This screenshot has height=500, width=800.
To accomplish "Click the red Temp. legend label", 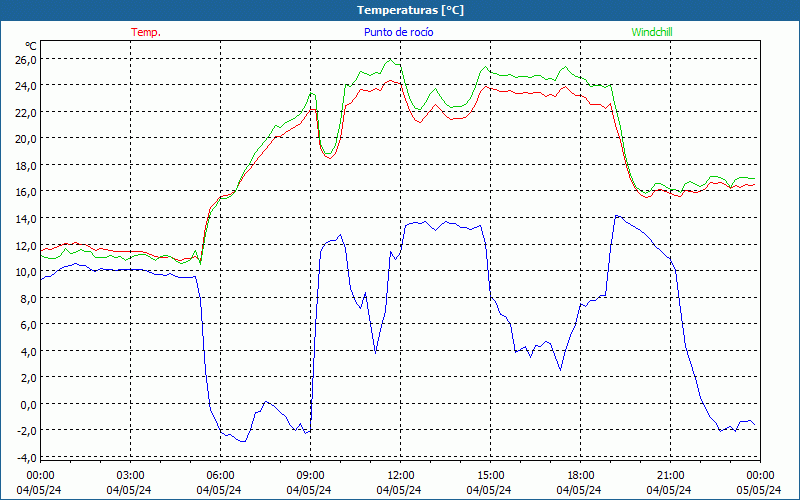I will coord(146,32).
